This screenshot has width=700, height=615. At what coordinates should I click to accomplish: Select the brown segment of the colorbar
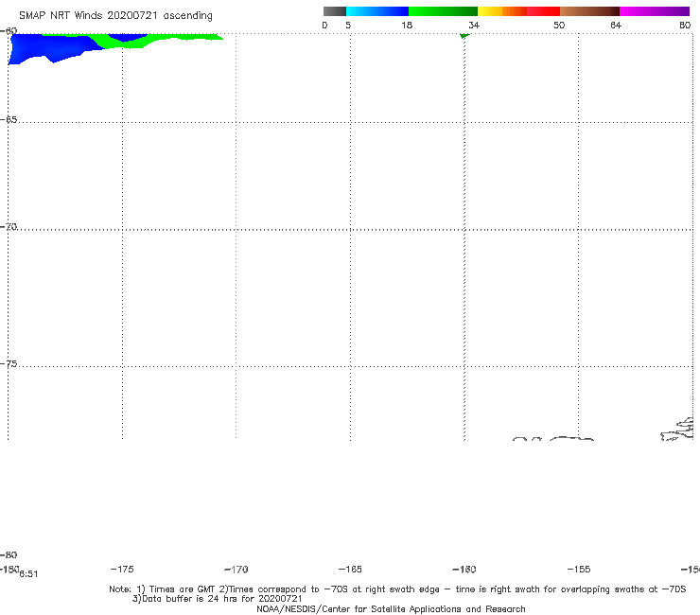(x=589, y=11)
